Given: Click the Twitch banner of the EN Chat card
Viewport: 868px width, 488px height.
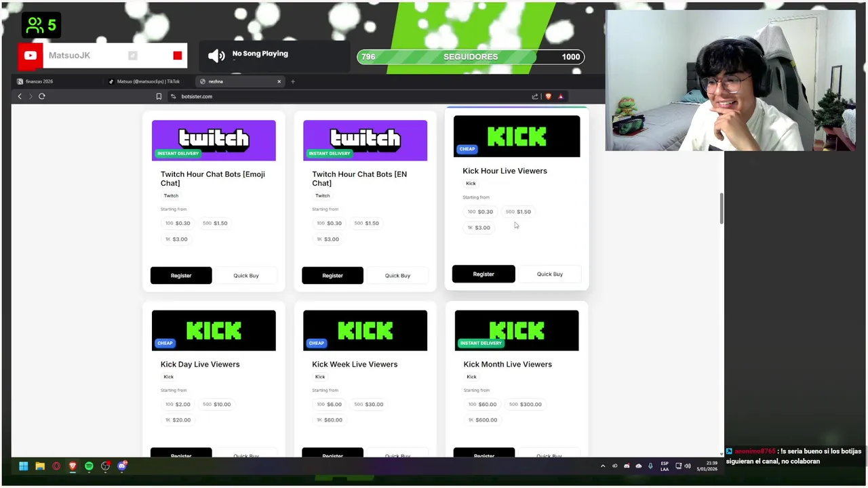Looking at the screenshot, I should pos(365,140).
